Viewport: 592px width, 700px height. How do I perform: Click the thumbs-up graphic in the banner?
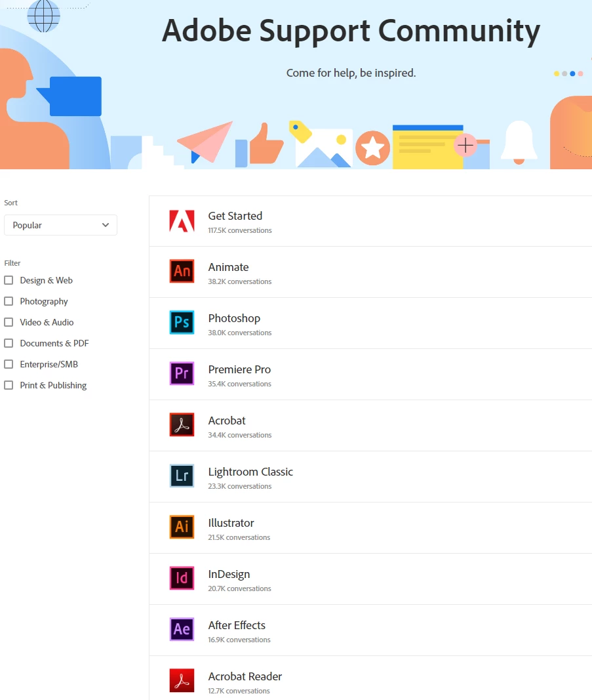click(x=259, y=145)
